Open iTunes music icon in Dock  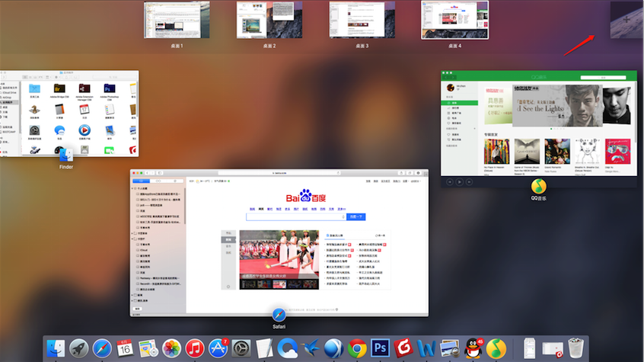tap(194, 348)
